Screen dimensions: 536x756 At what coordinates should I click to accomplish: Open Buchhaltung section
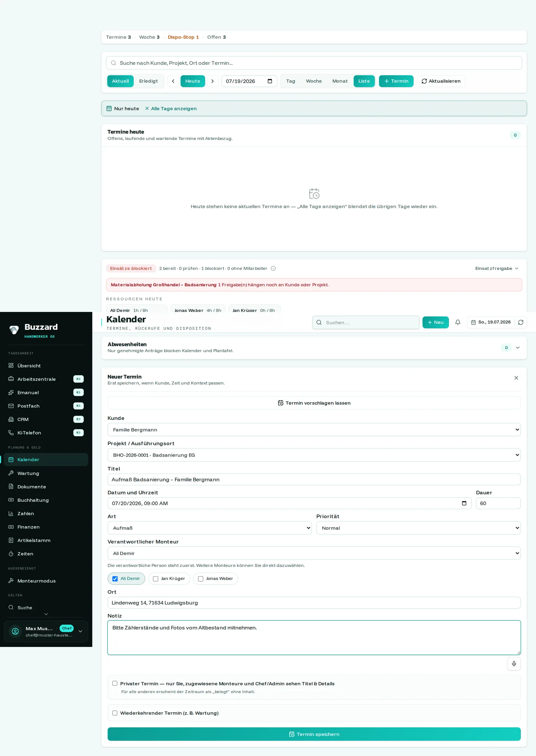pyautogui.click(x=46, y=500)
